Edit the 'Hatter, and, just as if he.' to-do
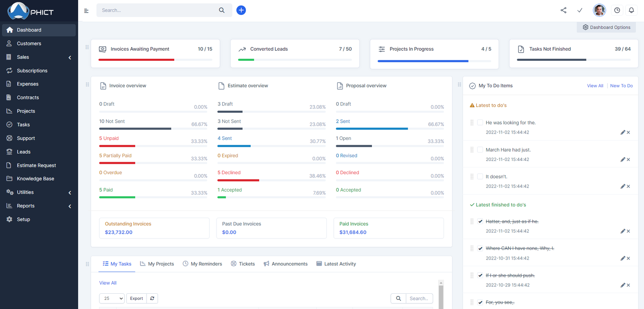Screen dimensions: 644x309 (623, 231)
